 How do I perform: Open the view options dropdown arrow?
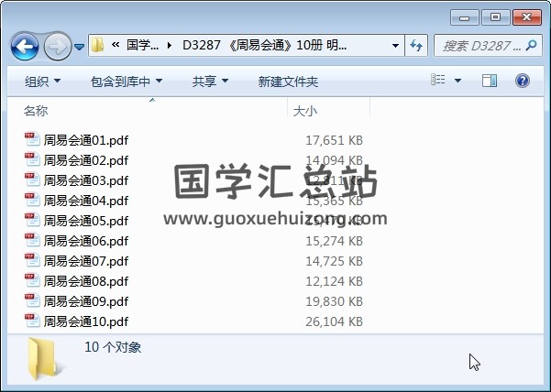pyautogui.click(x=457, y=81)
